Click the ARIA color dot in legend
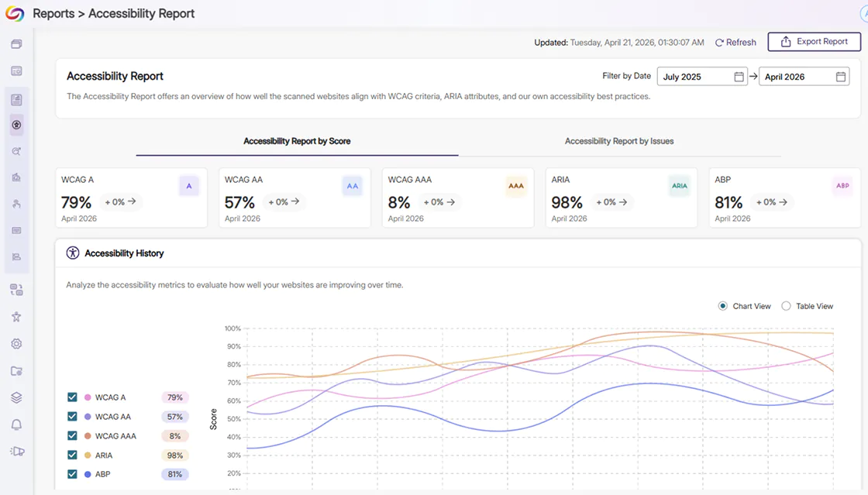868x495 pixels. (x=88, y=455)
